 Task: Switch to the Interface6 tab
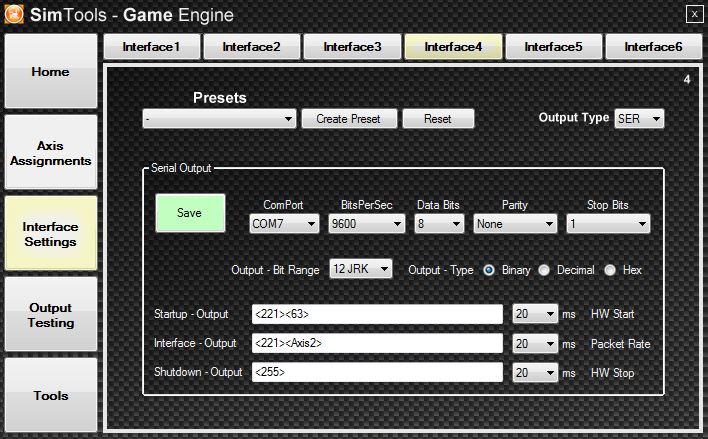[653, 47]
